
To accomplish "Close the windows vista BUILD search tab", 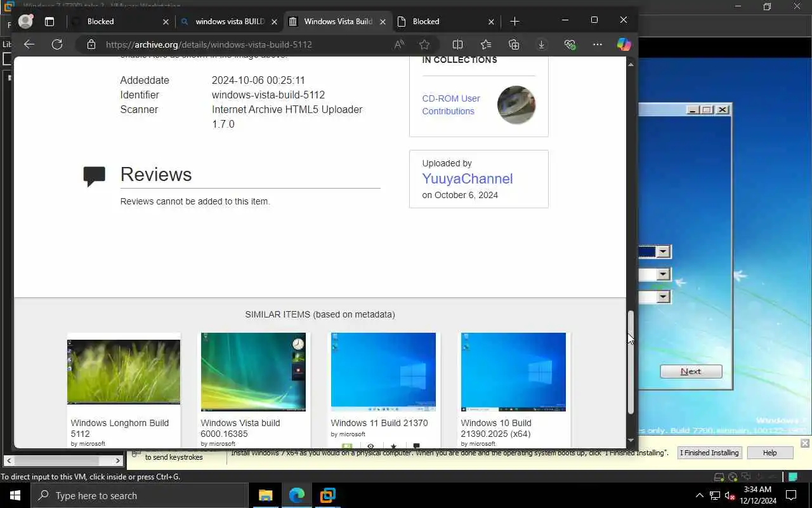I will pyautogui.click(x=274, y=22).
